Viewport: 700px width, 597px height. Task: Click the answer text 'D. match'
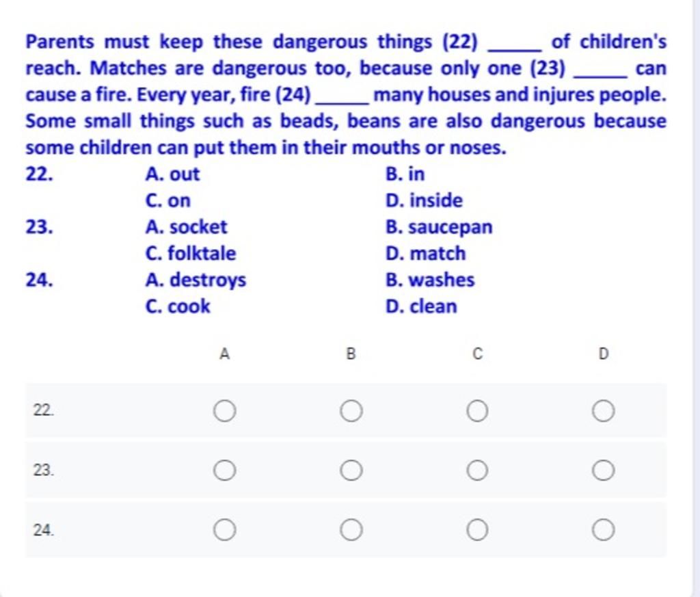tap(426, 254)
